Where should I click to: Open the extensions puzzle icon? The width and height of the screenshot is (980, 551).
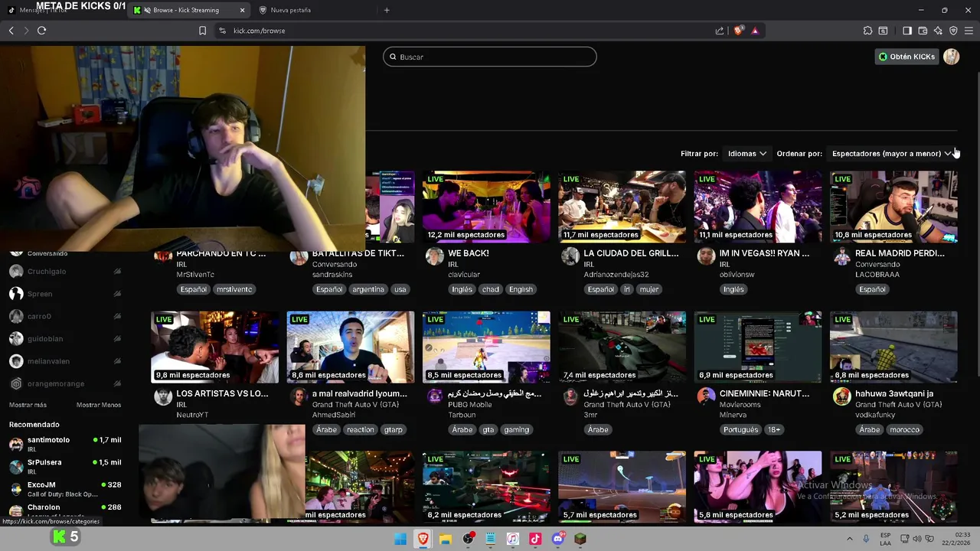pyautogui.click(x=867, y=31)
